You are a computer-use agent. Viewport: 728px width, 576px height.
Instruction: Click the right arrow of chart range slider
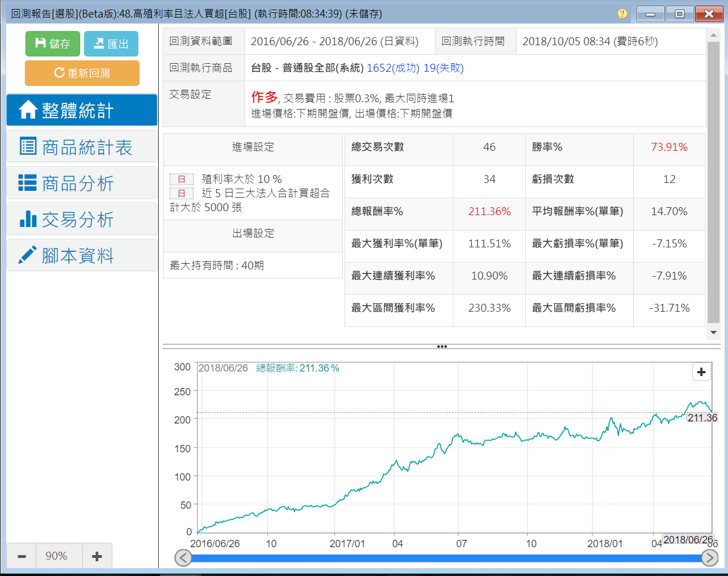(x=709, y=558)
